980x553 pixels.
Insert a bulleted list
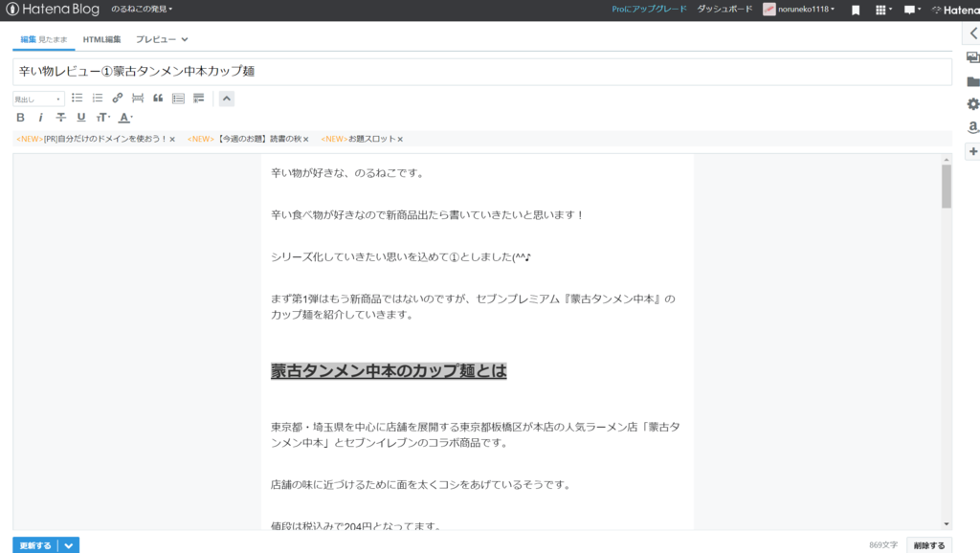(77, 99)
